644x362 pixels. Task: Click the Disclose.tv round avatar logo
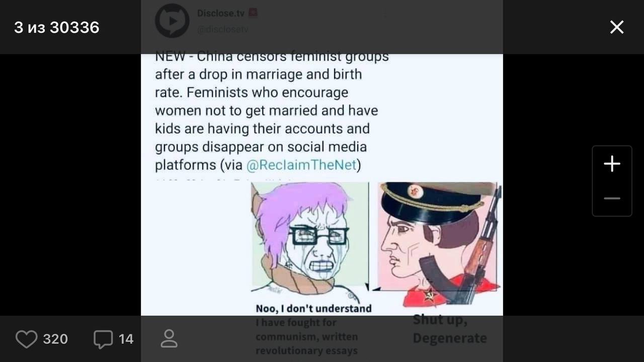point(172,21)
